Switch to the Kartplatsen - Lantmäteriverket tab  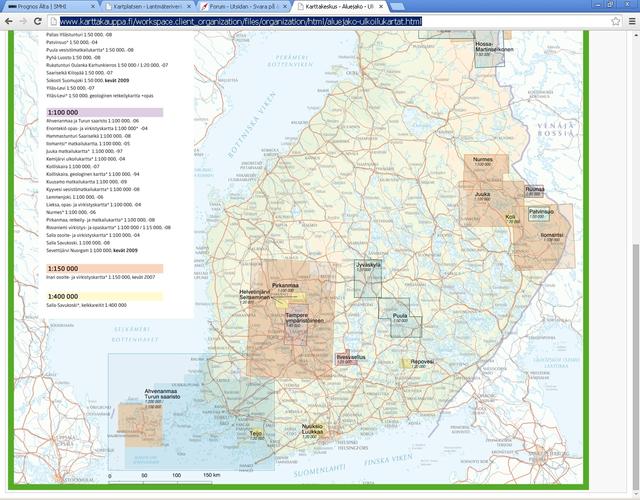147,7
